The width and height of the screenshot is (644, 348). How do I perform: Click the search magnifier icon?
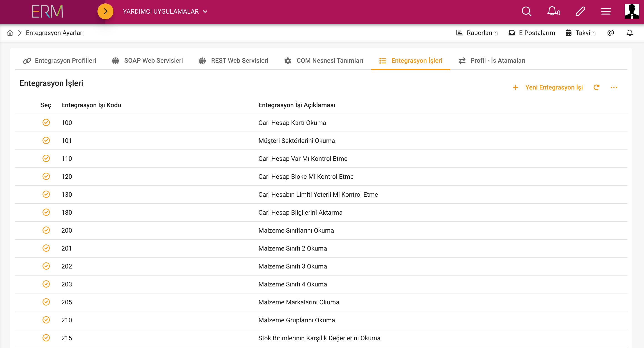(x=526, y=12)
